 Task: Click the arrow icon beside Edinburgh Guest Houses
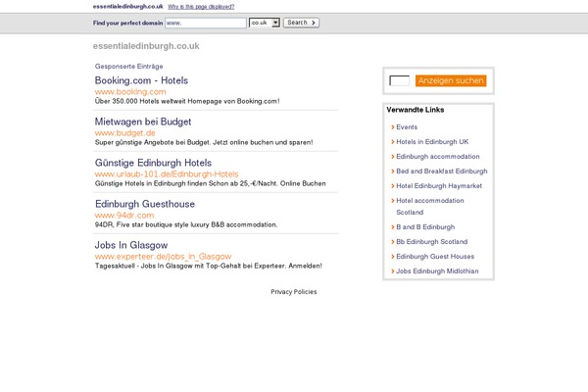coord(393,257)
